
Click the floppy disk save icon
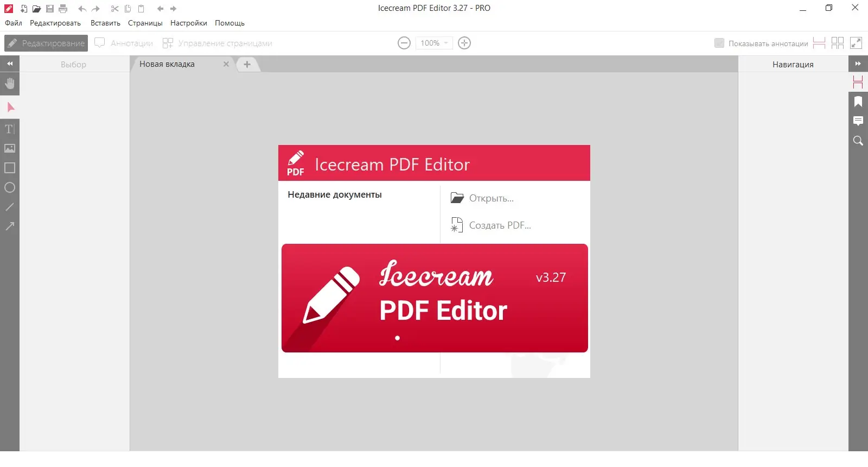pyautogui.click(x=50, y=9)
